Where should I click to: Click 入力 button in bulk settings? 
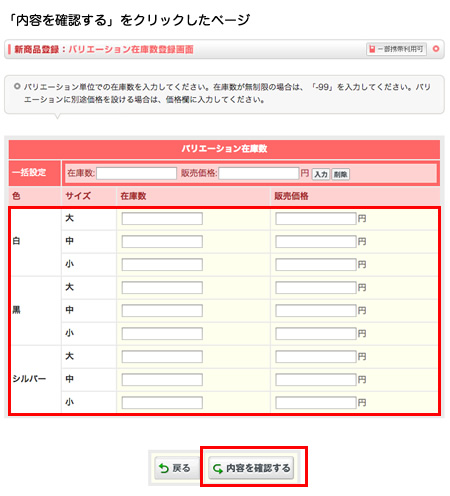pyautogui.click(x=321, y=174)
